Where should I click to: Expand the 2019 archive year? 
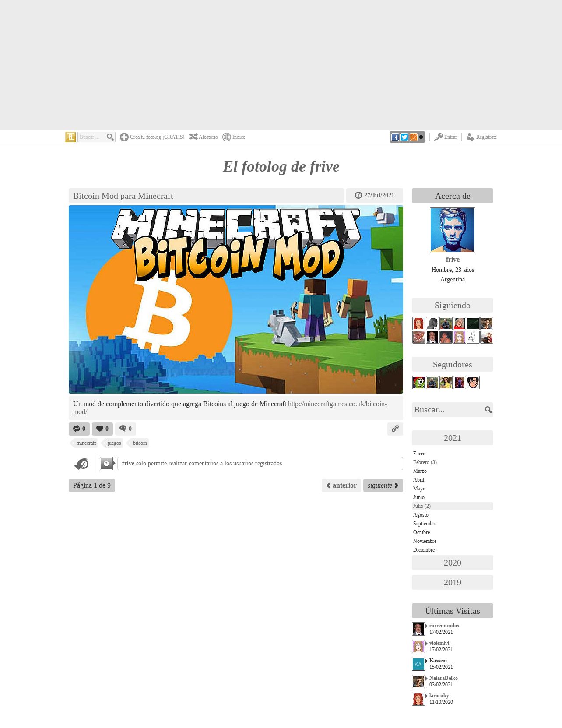tap(453, 582)
